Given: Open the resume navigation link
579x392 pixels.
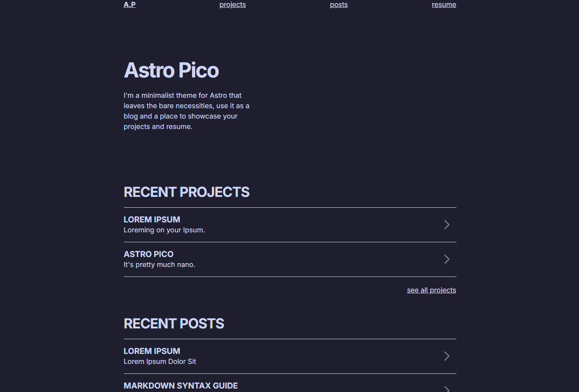Looking at the screenshot, I should pyautogui.click(x=444, y=5).
